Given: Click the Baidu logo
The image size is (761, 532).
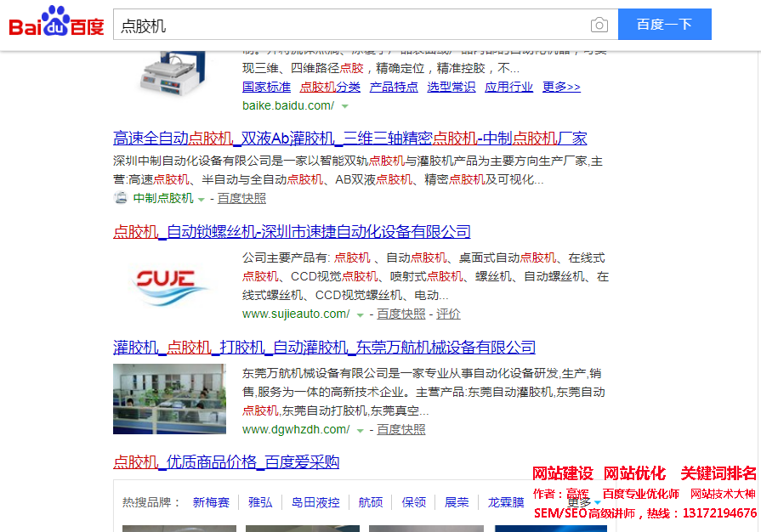Looking at the screenshot, I should click(56, 23).
